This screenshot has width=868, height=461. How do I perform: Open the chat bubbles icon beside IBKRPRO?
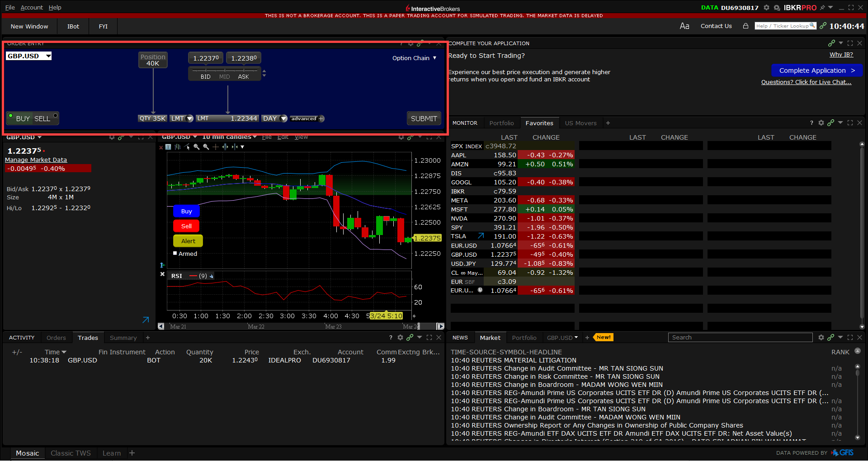(777, 8)
